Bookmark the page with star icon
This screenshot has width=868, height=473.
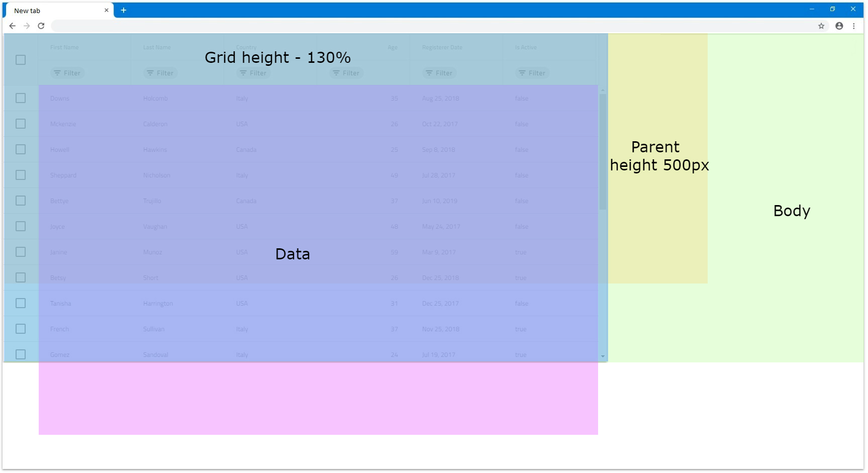pyautogui.click(x=821, y=26)
